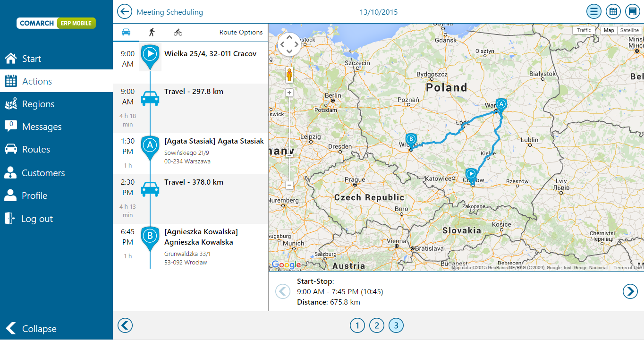The width and height of the screenshot is (644, 340).
Task: Toggle the Traffic layer on map
Action: (x=584, y=30)
